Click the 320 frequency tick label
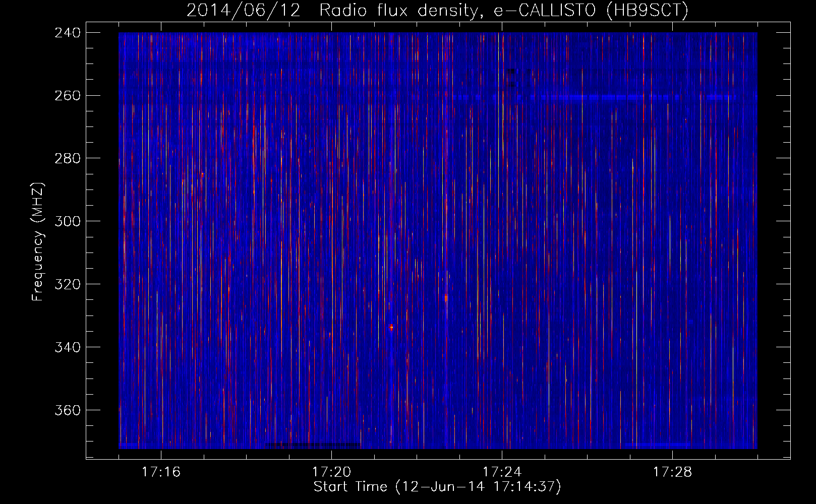This screenshot has width=816, height=504. (x=68, y=284)
